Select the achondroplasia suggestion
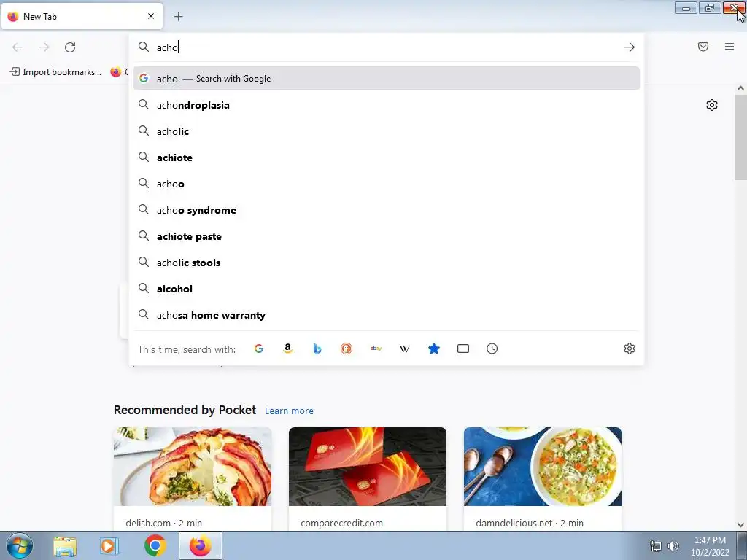 pos(387,105)
